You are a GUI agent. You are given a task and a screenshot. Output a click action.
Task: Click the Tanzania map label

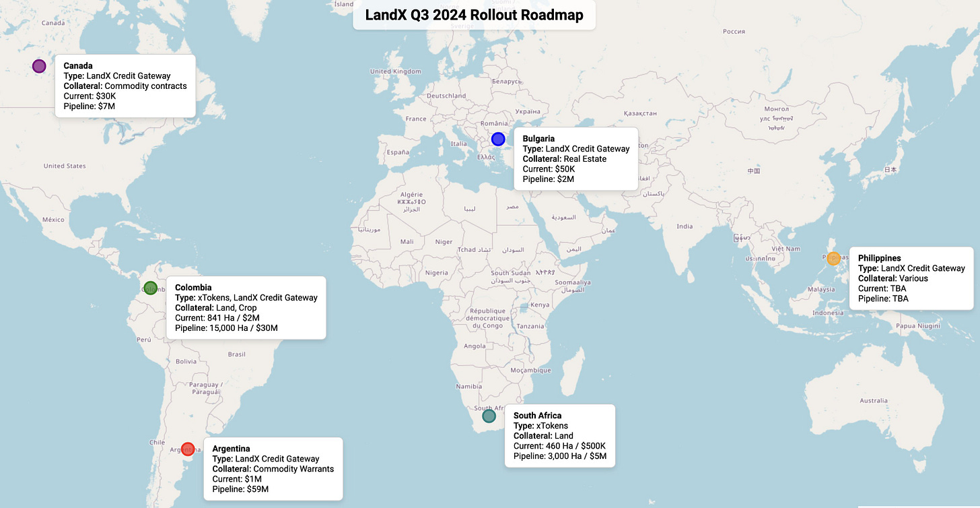(x=530, y=326)
